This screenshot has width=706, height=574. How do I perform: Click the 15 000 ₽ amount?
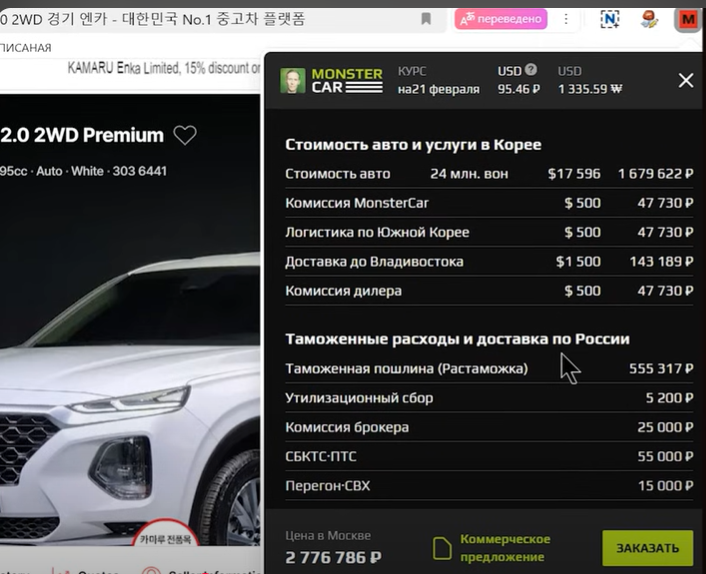(665, 486)
